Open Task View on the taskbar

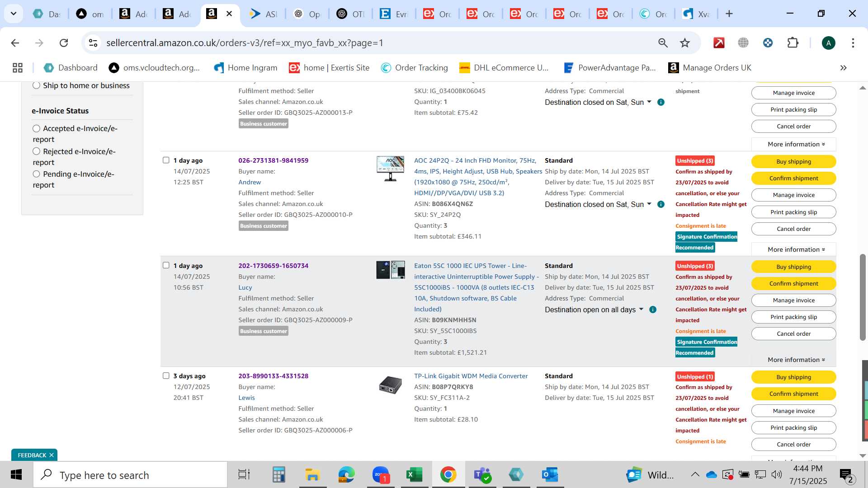coord(244,475)
